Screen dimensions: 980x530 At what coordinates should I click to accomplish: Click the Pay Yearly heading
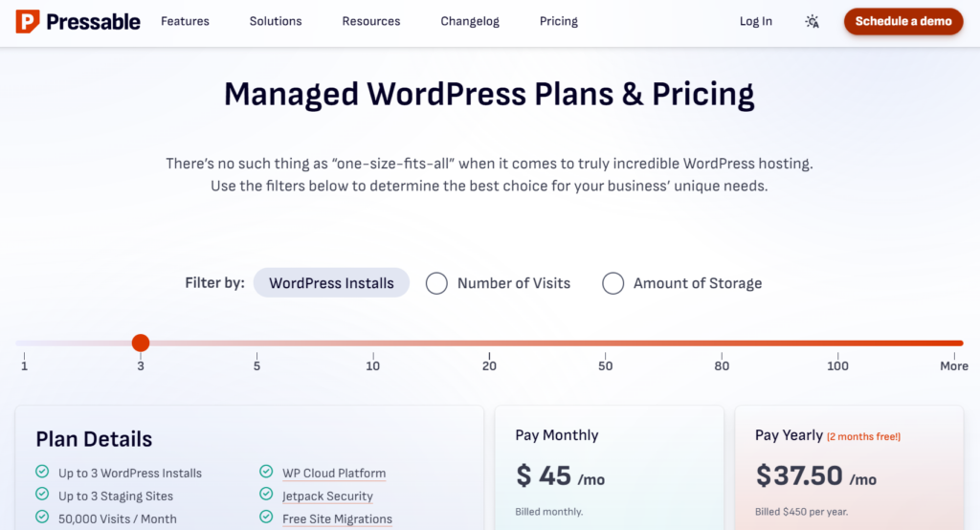pos(789,435)
